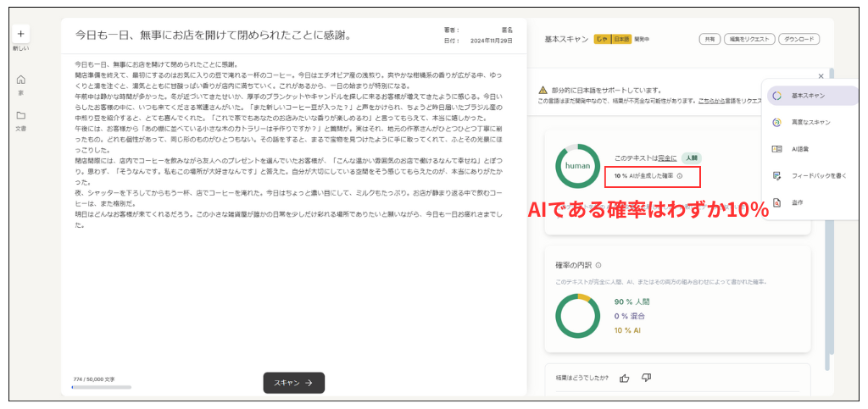Image resolution: width=868 pixels, height=409 pixels.
Task: Click the character count progress bar
Action: (102, 388)
